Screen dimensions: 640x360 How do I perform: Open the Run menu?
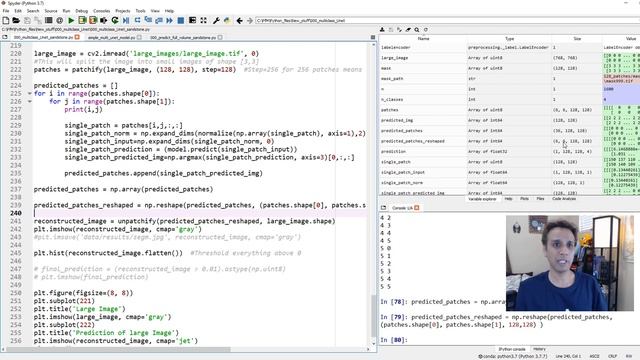point(67,11)
